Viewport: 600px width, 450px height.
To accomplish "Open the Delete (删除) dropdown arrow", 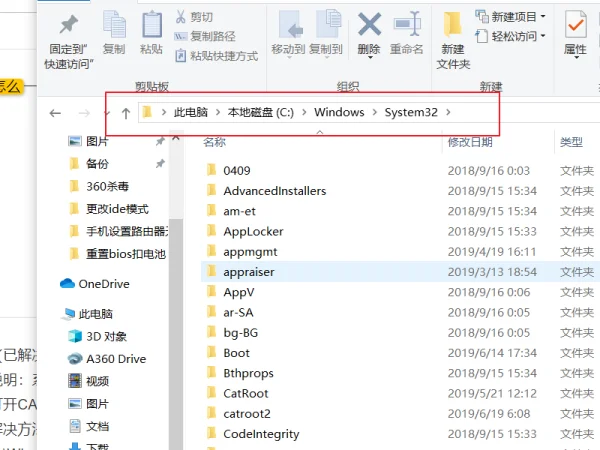I will [370, 57].
